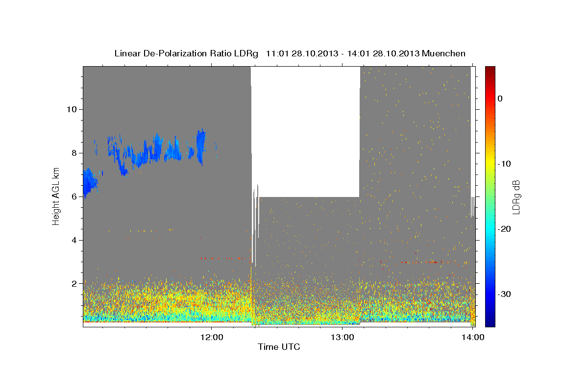
Task: Click the '8' height axis label
Action: [73, 153]
